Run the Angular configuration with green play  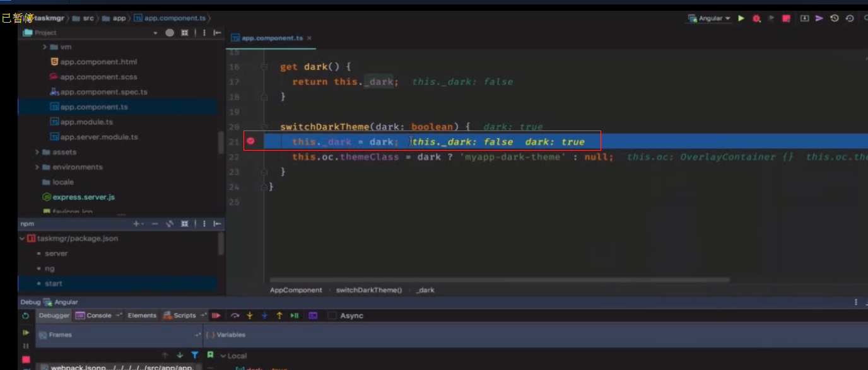(741, 18)
